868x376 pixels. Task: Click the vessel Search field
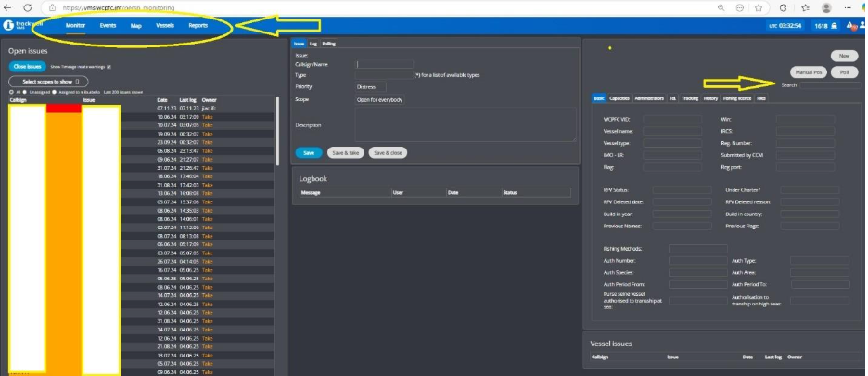pos(830,85)
